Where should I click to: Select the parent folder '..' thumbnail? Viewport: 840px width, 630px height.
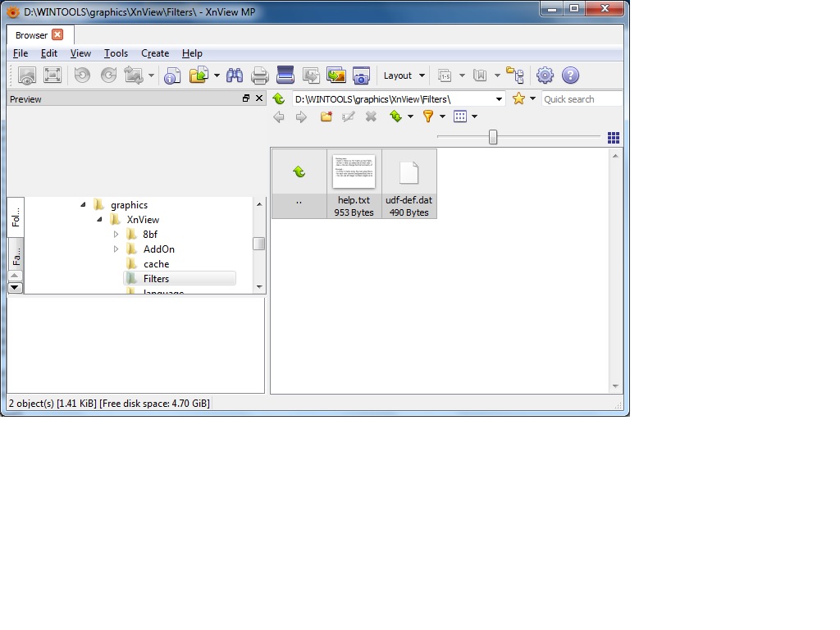point(299,184)
